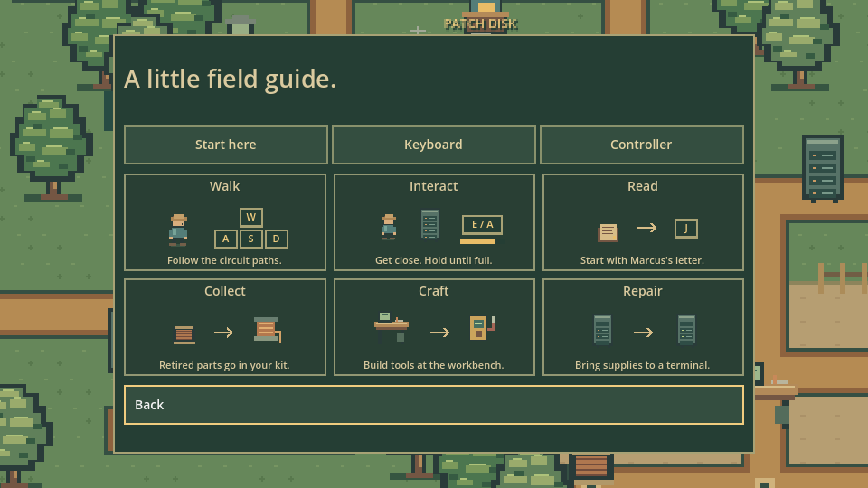Screen dimensions: 868x488
Task: Select the Read heading
Action: pos(643,186)
